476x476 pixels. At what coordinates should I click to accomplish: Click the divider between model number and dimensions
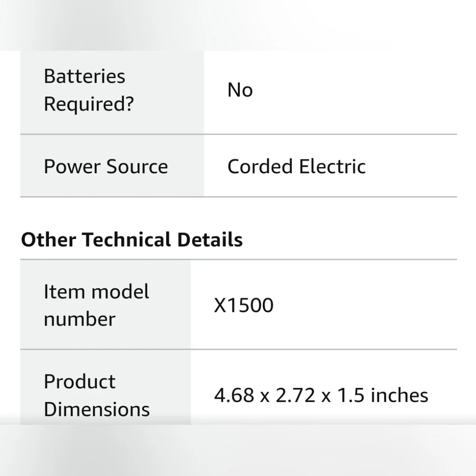pos(238,349)
